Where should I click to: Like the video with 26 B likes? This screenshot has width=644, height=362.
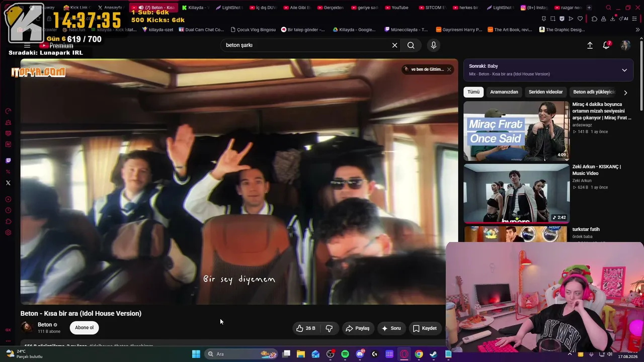click(306, 328)
